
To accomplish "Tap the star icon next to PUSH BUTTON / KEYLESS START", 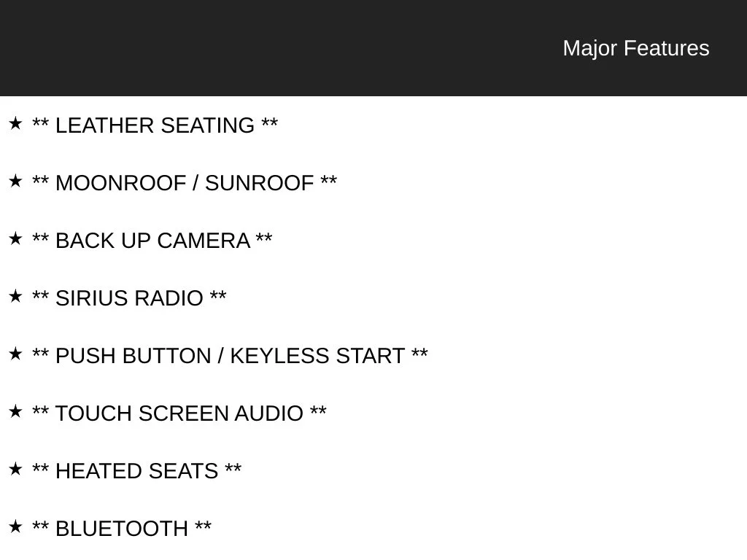I will [15, 354].
